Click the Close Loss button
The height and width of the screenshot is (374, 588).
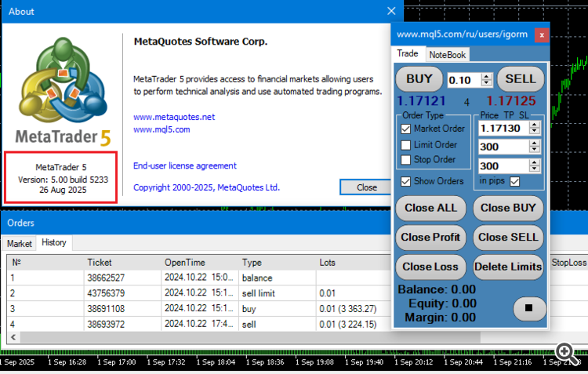[x=431, y=267]
